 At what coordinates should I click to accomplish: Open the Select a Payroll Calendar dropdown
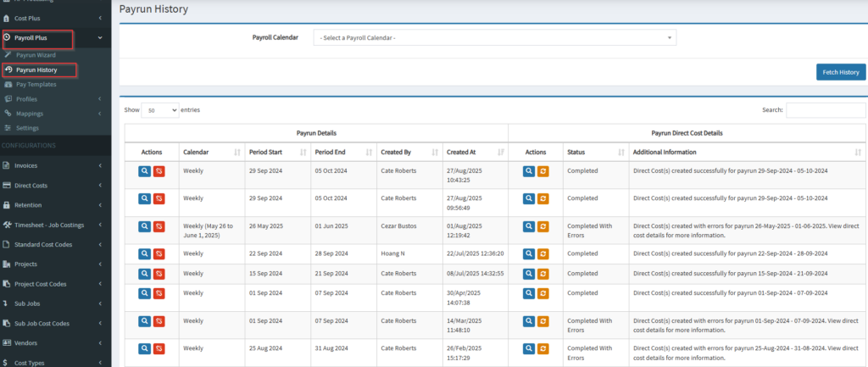pos(495,37)
